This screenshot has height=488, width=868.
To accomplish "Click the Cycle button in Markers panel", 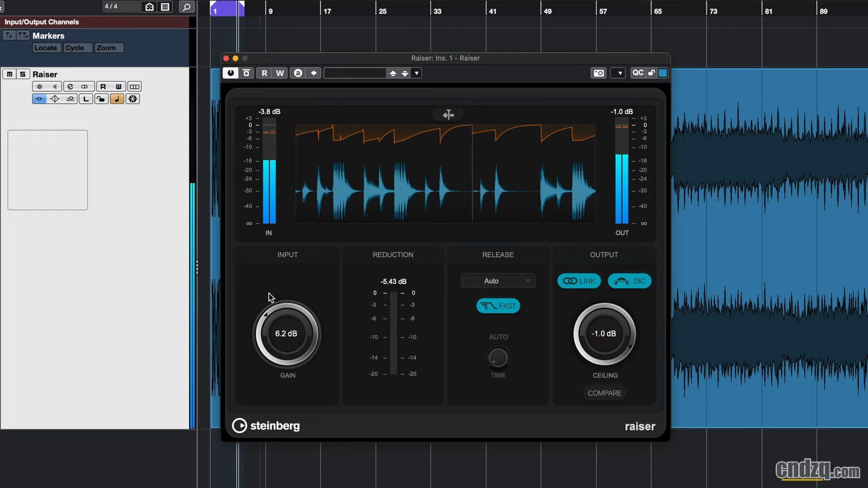I will [75, 47].
